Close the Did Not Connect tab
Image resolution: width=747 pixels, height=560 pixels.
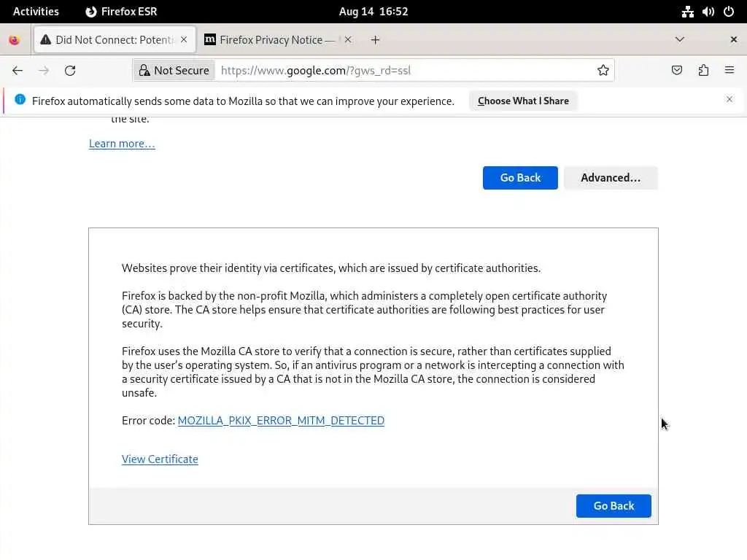[x=184, y=39]
